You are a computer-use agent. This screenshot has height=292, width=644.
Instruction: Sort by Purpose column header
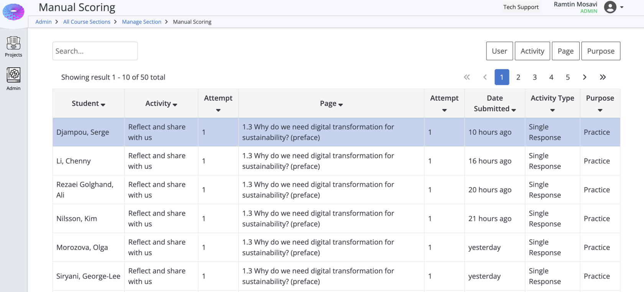pyautogui.click(x=600, y=103)
